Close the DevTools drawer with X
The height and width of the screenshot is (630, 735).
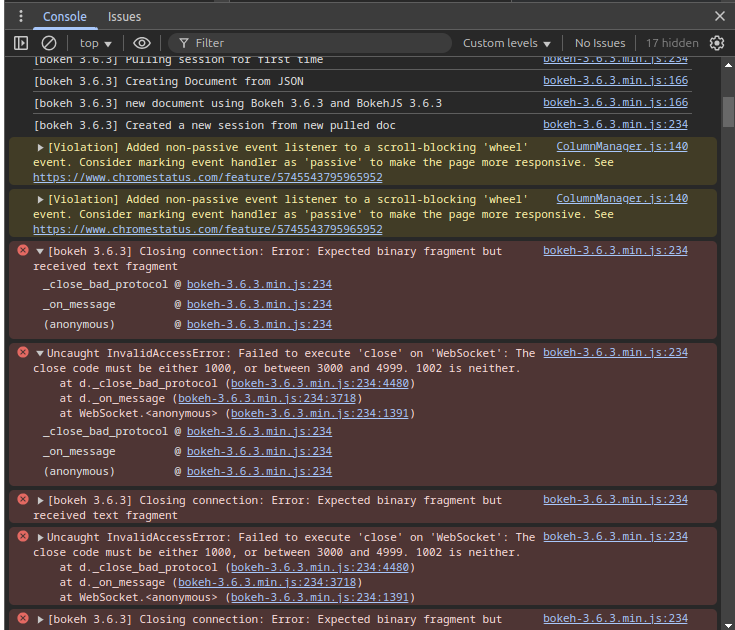point(720,16)
